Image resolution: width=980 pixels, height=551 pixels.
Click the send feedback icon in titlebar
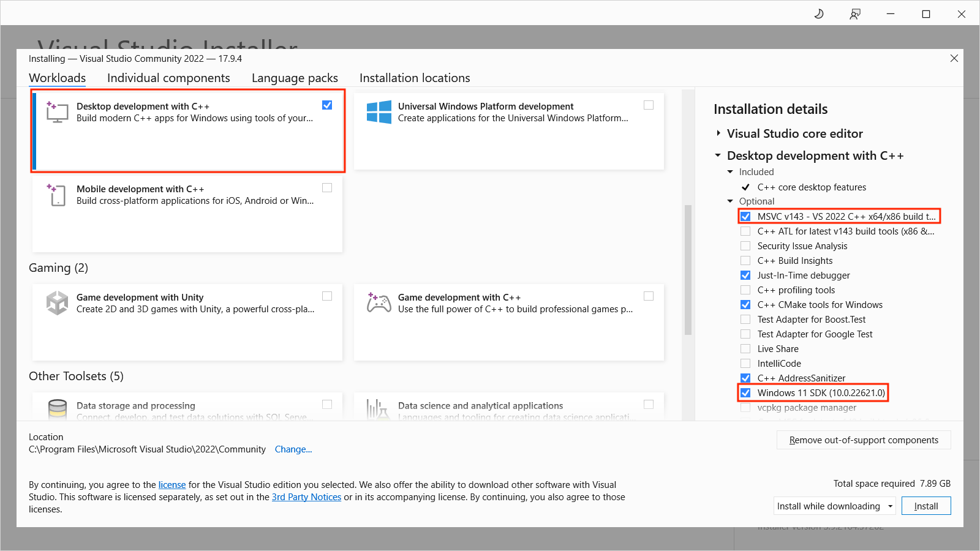[x=855, y=13]
